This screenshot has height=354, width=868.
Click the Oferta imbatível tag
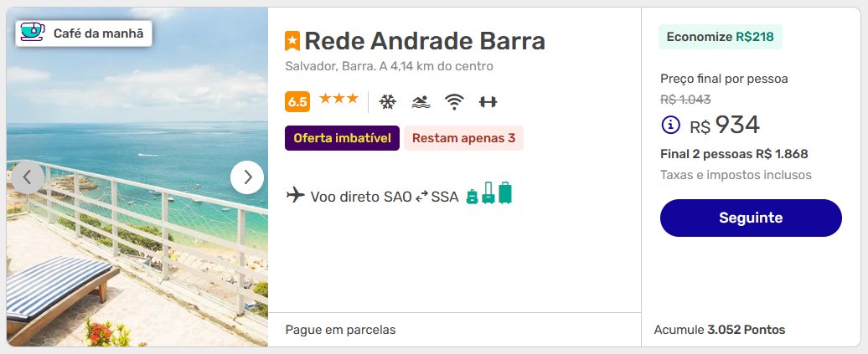pyautogui.click(x=342, y=138)
